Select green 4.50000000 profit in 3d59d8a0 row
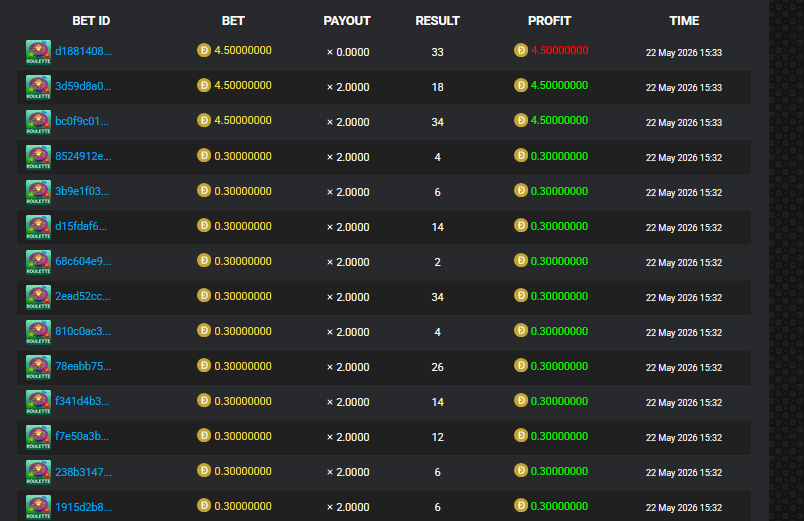 point(559,85)
